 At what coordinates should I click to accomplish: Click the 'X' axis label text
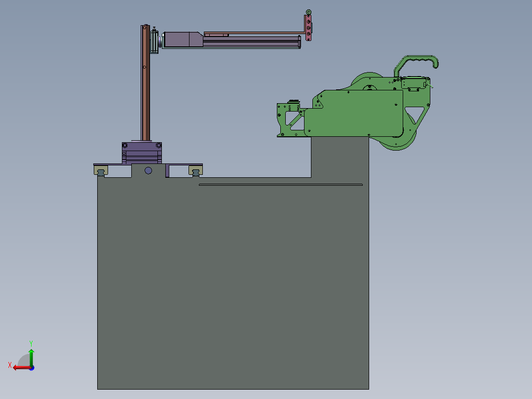(x=10, y=365)
